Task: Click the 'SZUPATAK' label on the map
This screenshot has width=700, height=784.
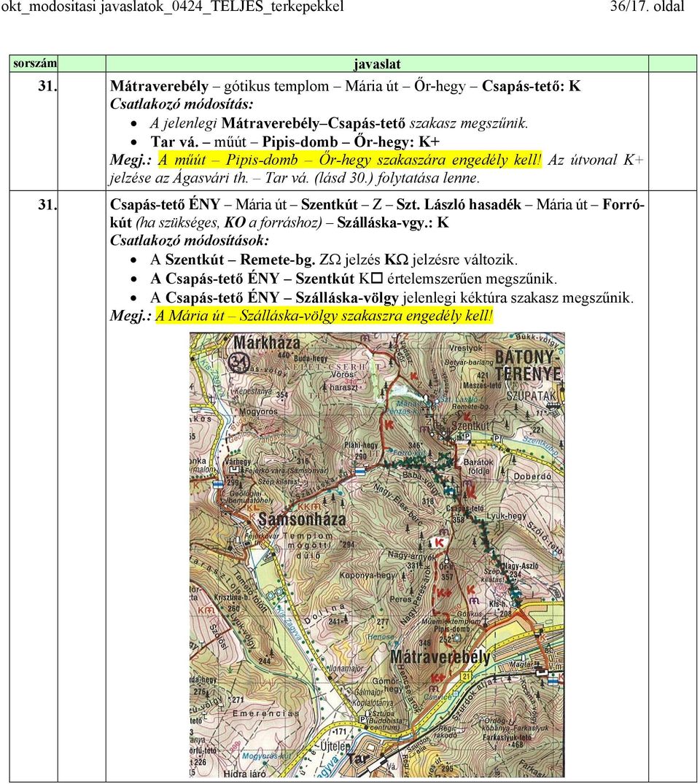Action: click(531, 396)
